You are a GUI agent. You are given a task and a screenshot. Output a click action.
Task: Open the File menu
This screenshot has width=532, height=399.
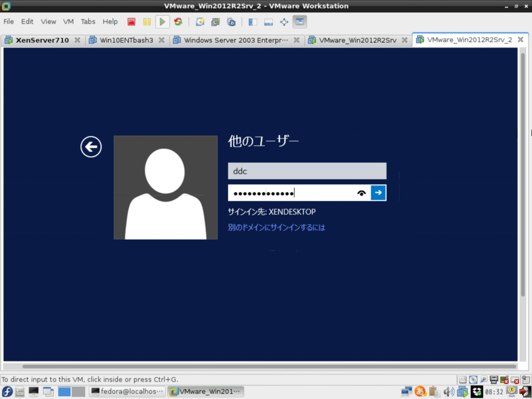point(8,22)
